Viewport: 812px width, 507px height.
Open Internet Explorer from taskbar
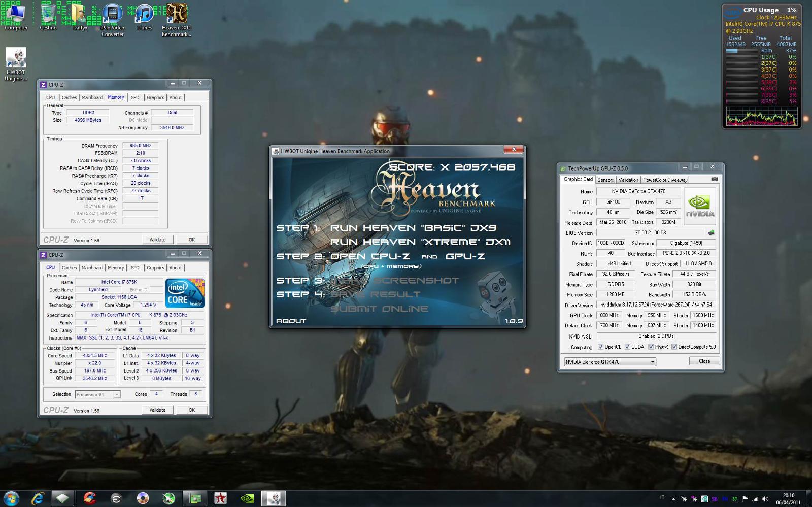(37, 498)
